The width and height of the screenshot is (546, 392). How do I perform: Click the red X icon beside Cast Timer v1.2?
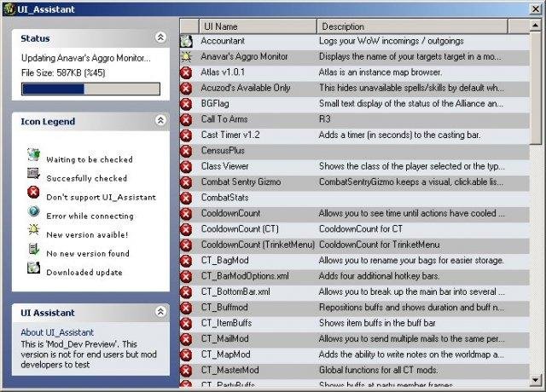tap(186, 135)
